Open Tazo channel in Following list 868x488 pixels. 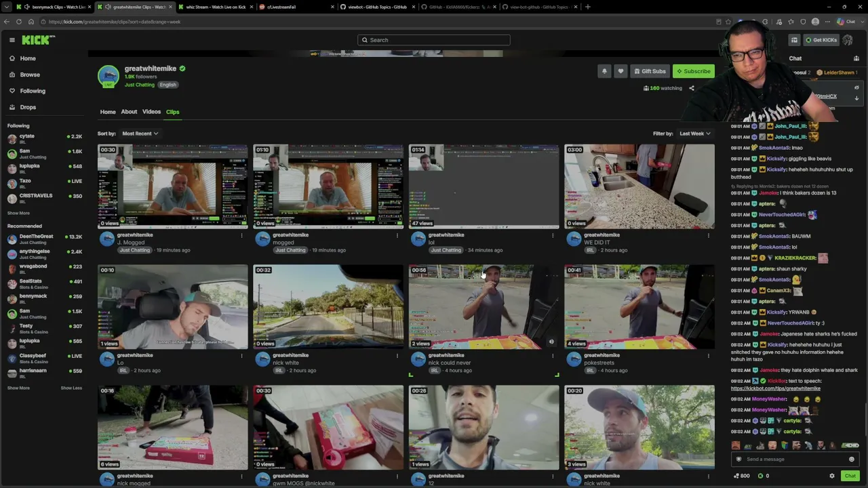click(44, 184)
